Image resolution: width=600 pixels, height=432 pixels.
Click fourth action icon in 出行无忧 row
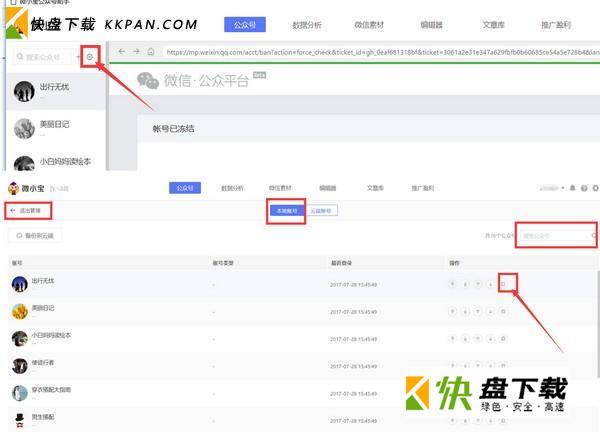pyautogui.click(x=491, y=284)
